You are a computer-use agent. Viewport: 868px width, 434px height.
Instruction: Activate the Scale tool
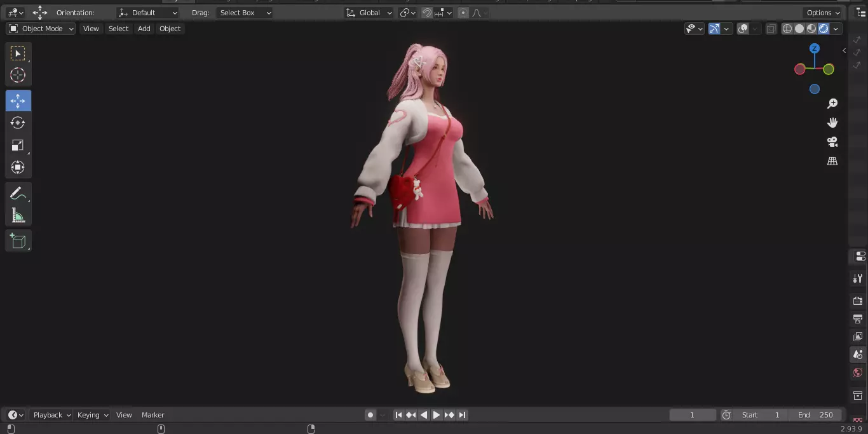click(x=18, y=145)
